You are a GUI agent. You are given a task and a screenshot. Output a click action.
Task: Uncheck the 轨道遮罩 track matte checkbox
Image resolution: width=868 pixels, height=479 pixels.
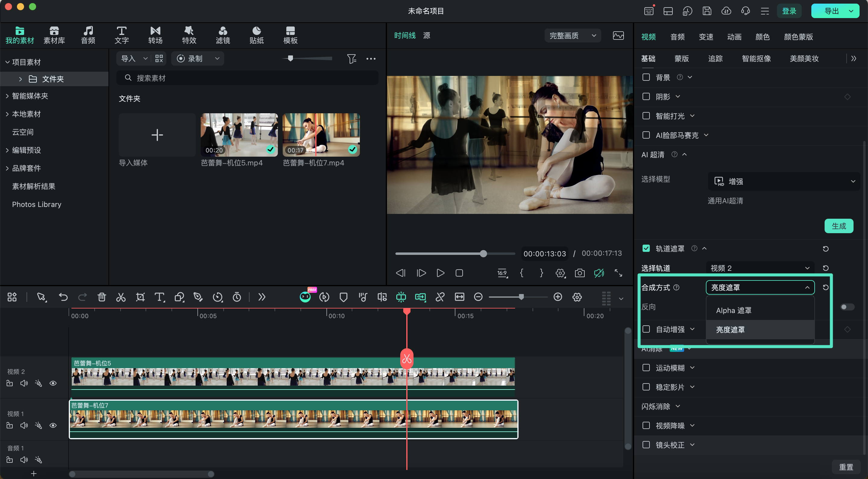coord(646,248)
